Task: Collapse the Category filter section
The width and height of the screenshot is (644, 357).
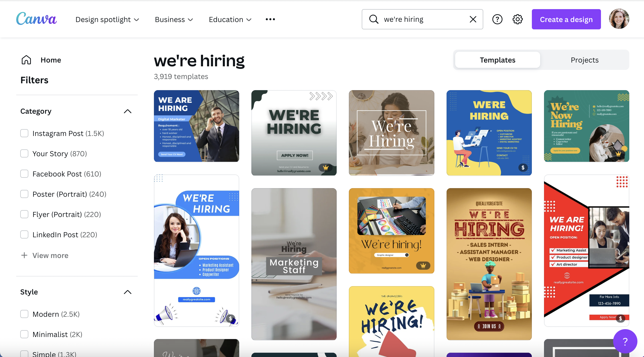Action: tap(128, 111)
